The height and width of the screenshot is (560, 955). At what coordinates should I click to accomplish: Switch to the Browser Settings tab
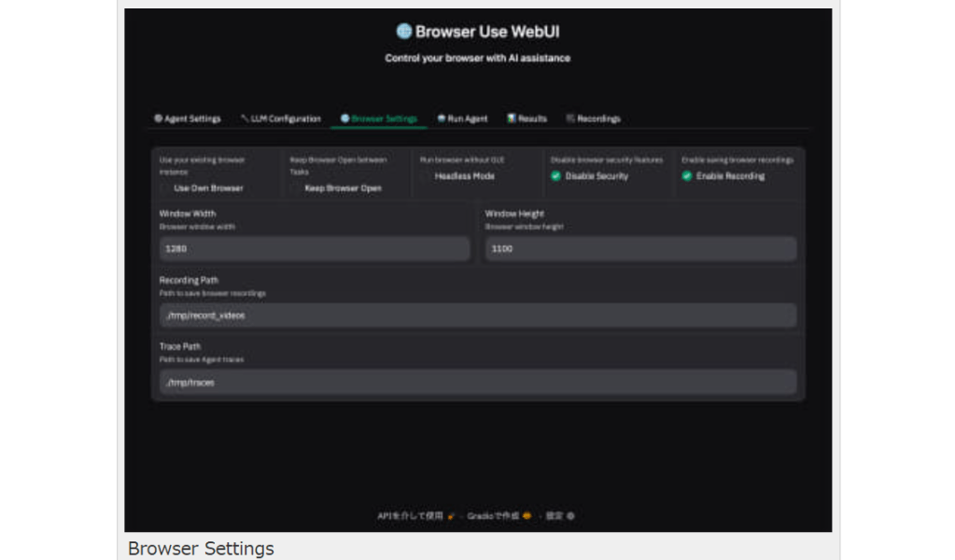379,119
